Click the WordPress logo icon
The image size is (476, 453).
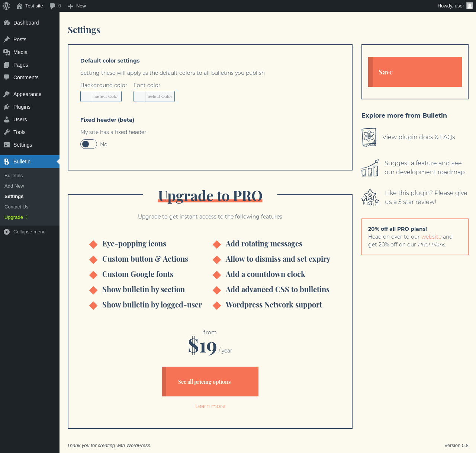[x=6, y=6]
